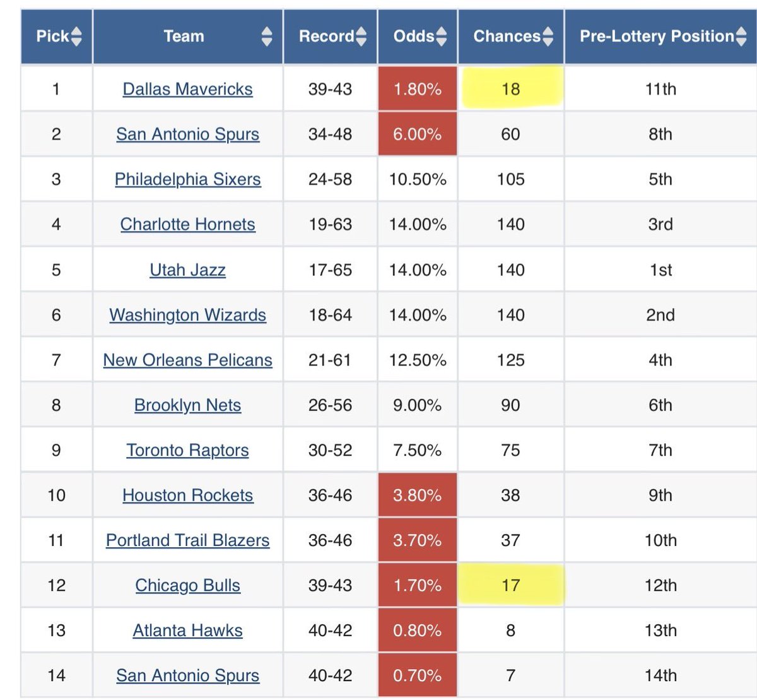
Task: Click the 26-56 record cell
Action: (x=330, y=405)
